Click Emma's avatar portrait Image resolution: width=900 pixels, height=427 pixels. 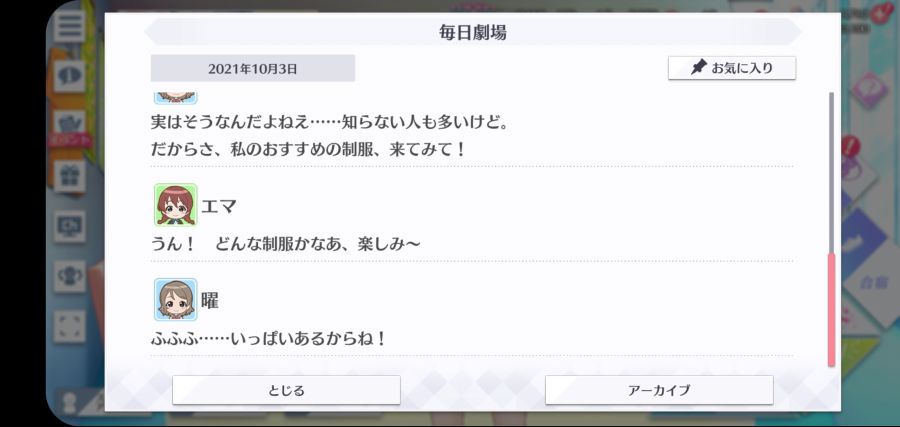(x=176, y=205)
